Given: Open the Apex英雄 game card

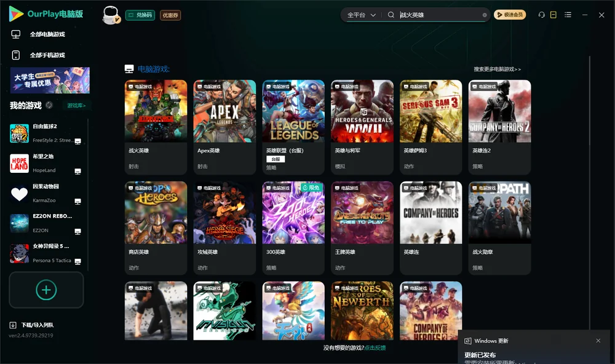Looking at the screenshot, I should click(224, 127).
